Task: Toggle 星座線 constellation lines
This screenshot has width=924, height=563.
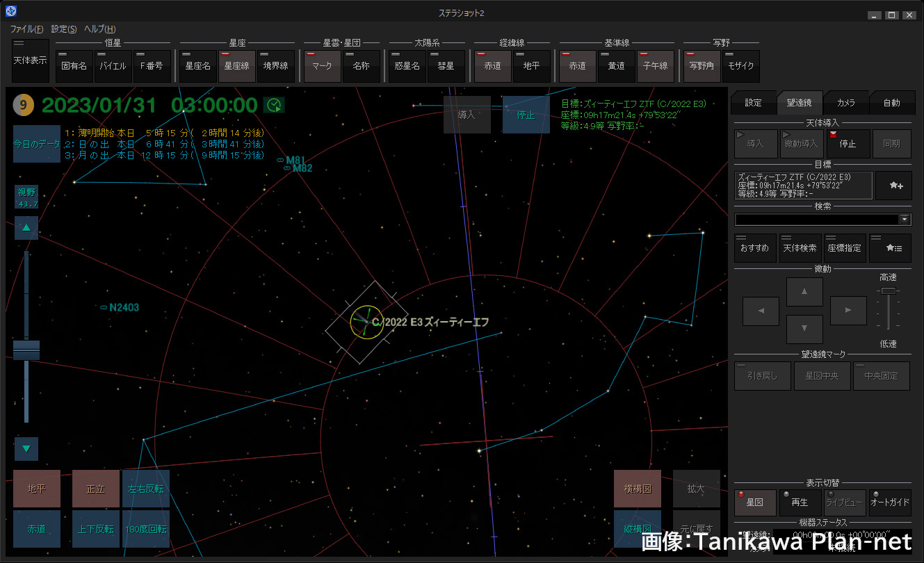Action: 236,66
